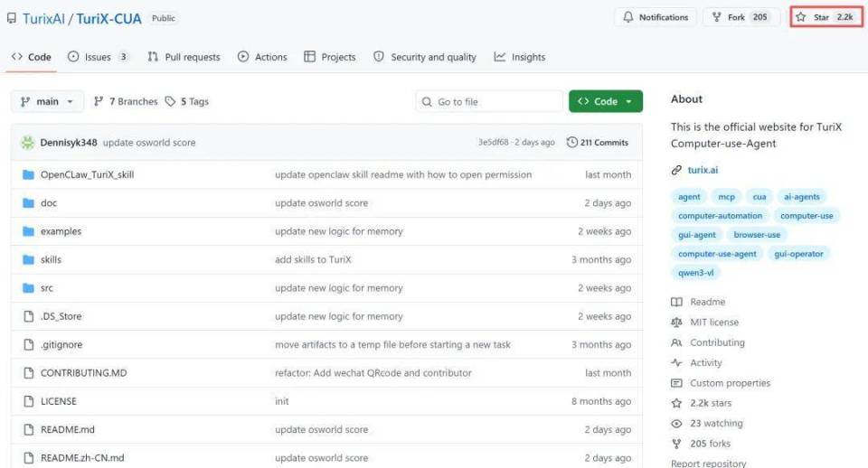The image size is (868, 468).
Task: Fork the TuriX-CUA repository
Action: (x=741, y=17)
